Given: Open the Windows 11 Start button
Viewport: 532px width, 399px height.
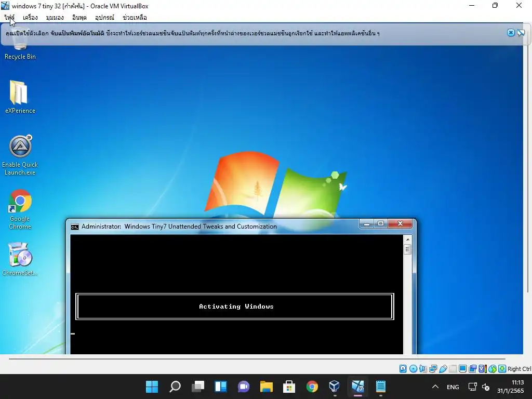Looking at the screenshot, I should (152, 387).
